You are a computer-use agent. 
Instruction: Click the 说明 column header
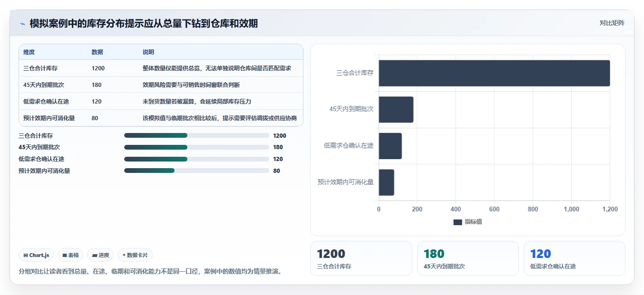coord(148,52)
